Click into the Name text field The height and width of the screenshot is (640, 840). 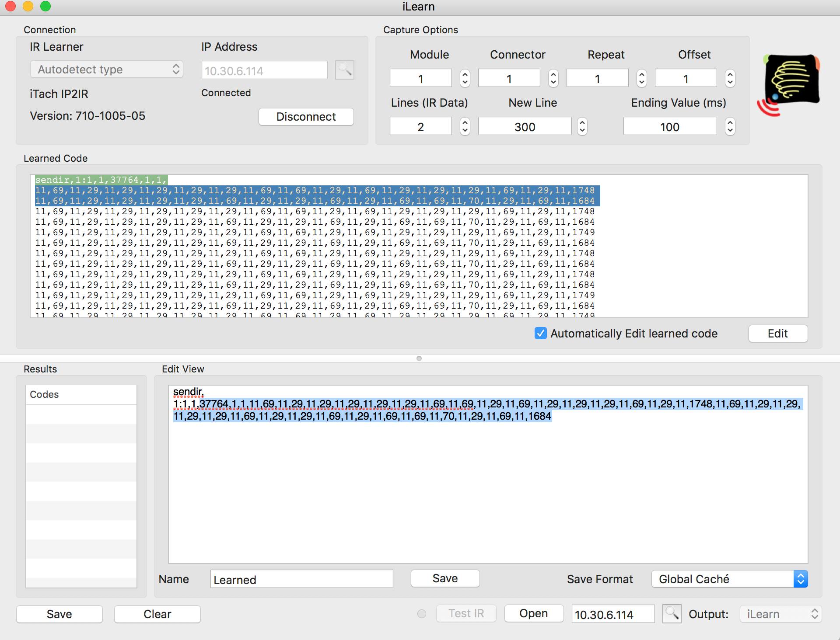pyautogui.click(x=301, y=579)
